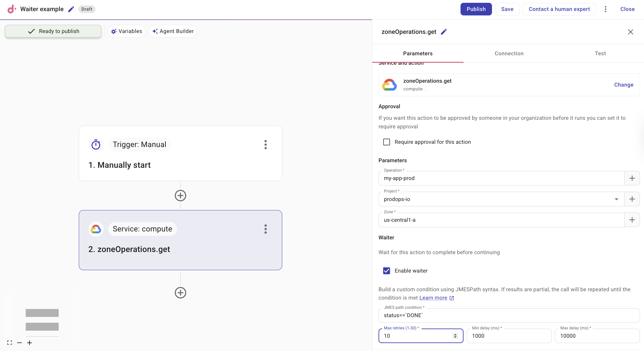Publish the workflow

476,9
